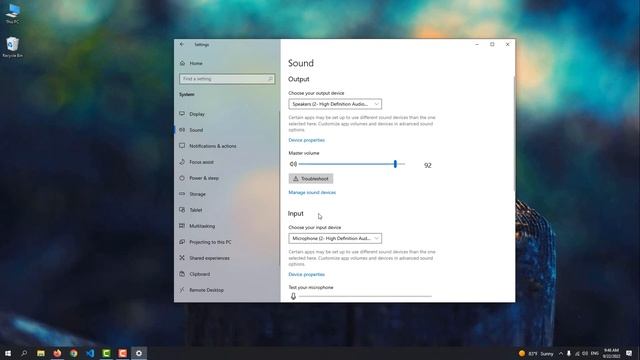
Task: Click the Shared experiences icon
Action: pos(182,258)
